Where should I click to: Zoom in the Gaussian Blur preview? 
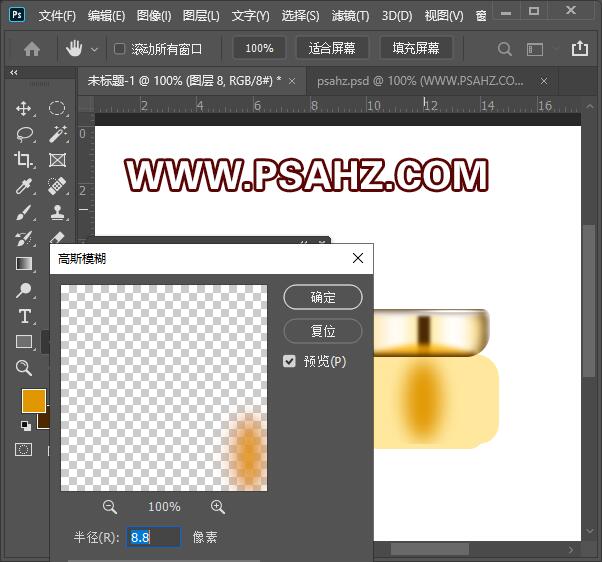click(x=218, y=507)
